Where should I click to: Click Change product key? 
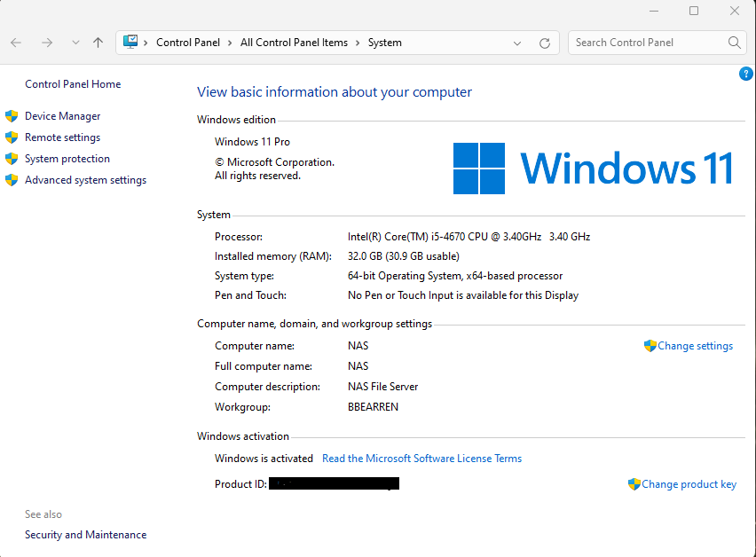pyautogui.click(x=689, y=484)
